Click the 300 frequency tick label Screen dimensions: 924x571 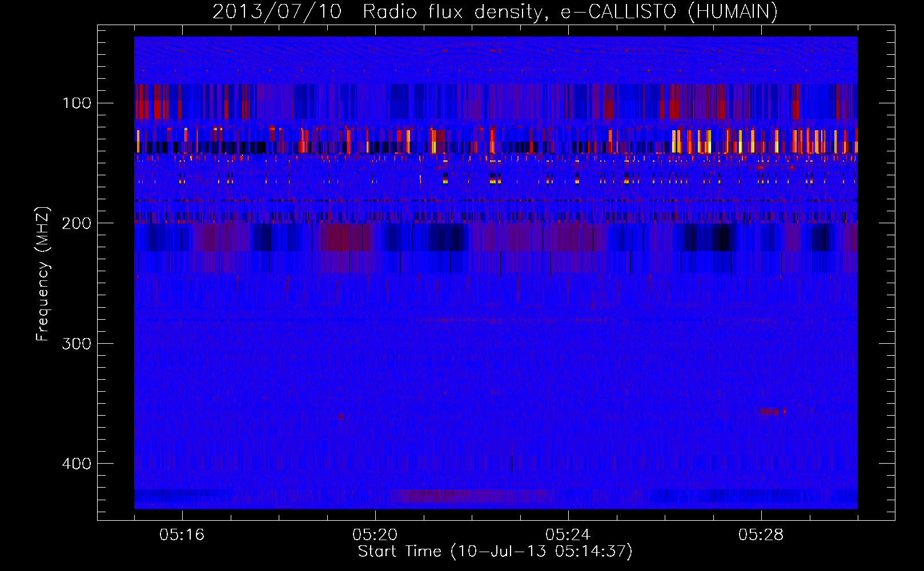77,343
